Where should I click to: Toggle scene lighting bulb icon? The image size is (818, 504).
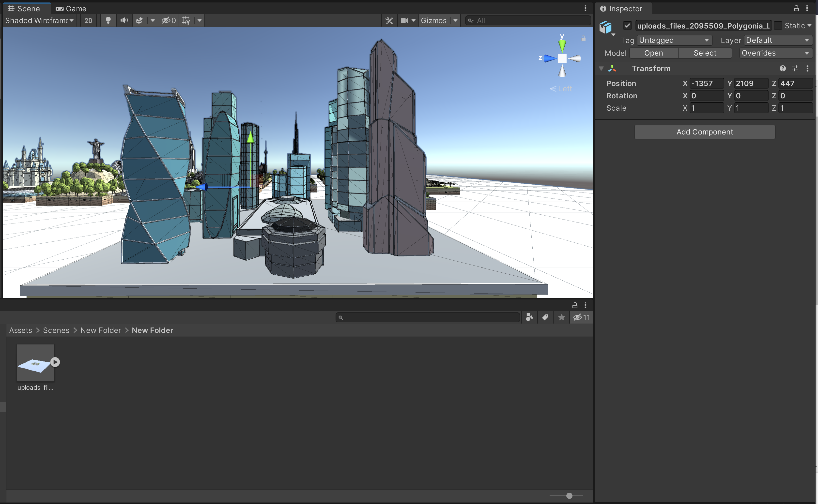click(108, 20)
